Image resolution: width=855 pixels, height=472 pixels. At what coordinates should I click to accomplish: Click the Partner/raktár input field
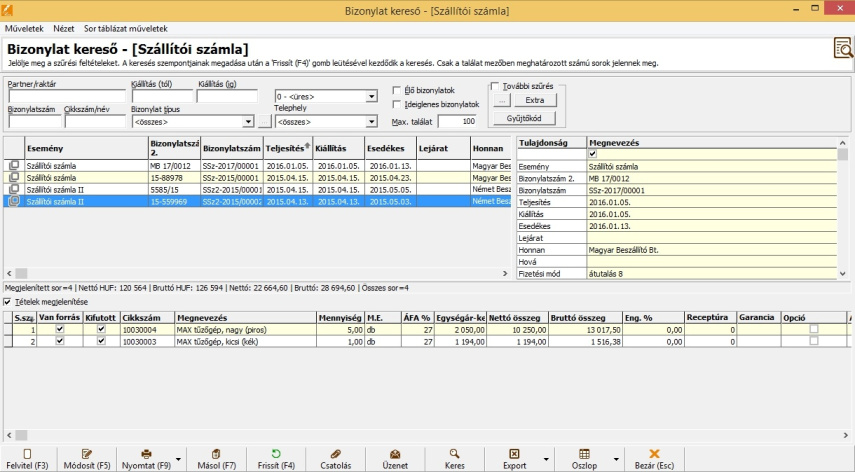(x=66, y=97)
